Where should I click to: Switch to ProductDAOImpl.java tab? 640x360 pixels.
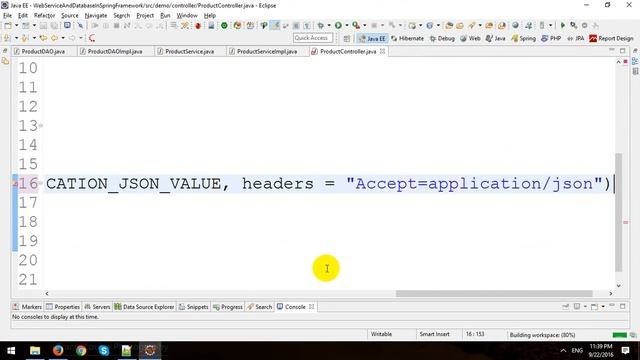(x=115, y=51)
